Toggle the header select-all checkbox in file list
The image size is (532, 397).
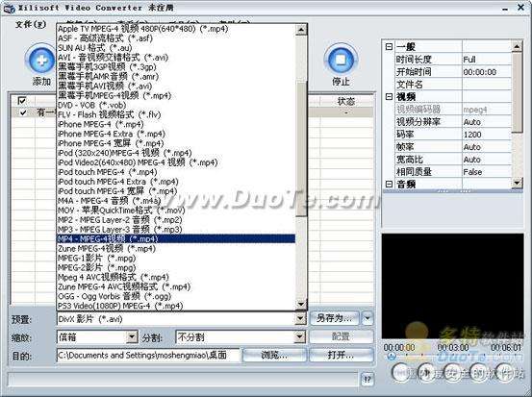[22, 101]
